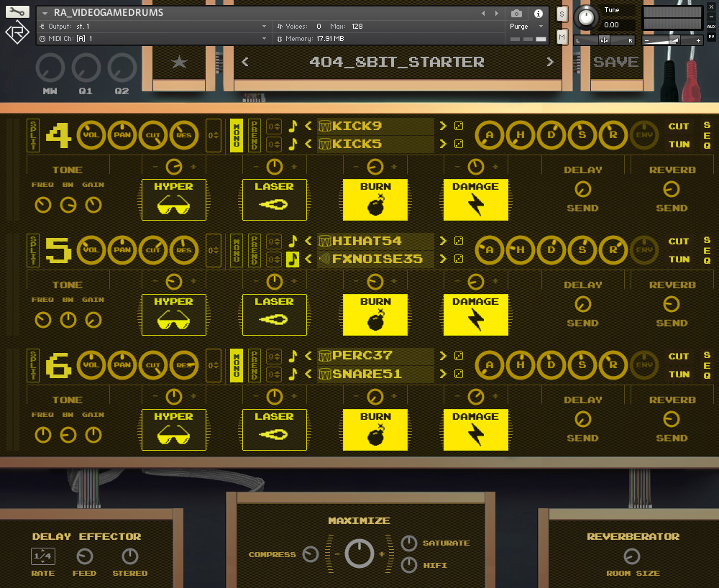719x588 pixels.
Task: Select TUN envelope mode on channel 4
Action: point(679,144)
